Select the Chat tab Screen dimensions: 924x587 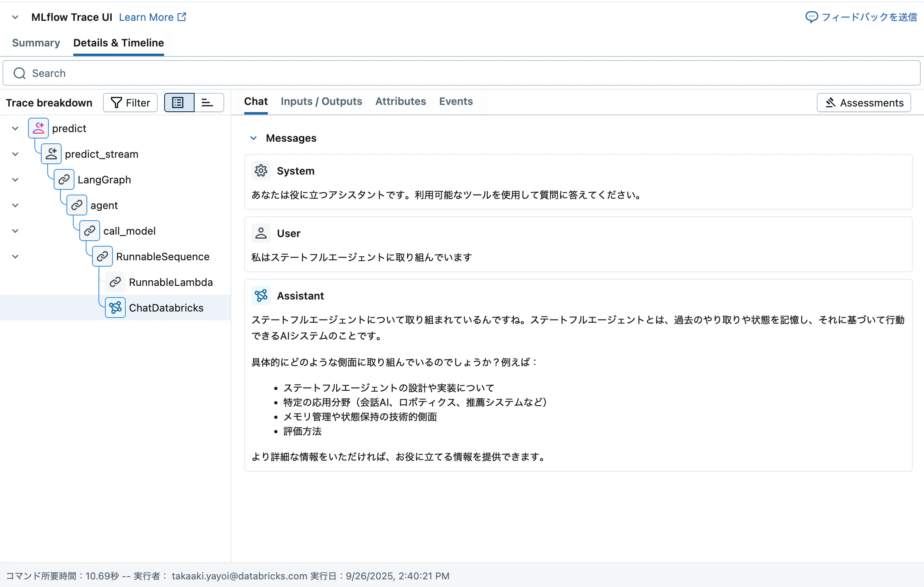(x=256, y=101)
